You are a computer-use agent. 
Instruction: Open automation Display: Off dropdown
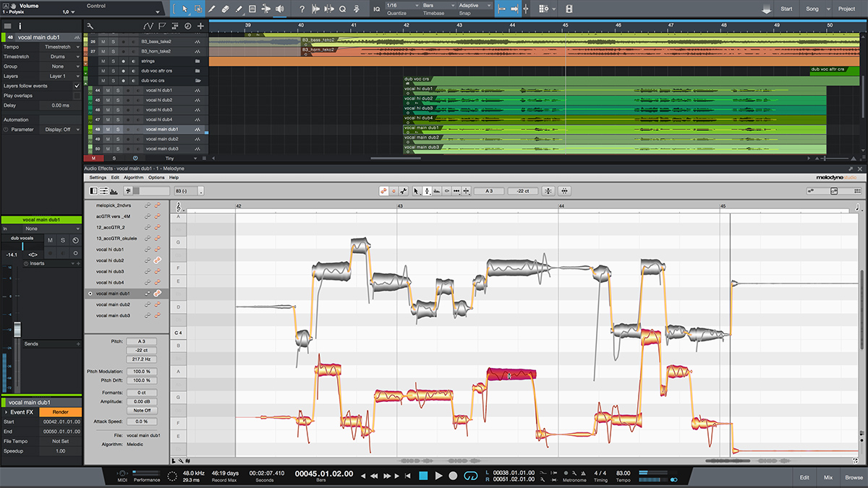pos(60,129)
